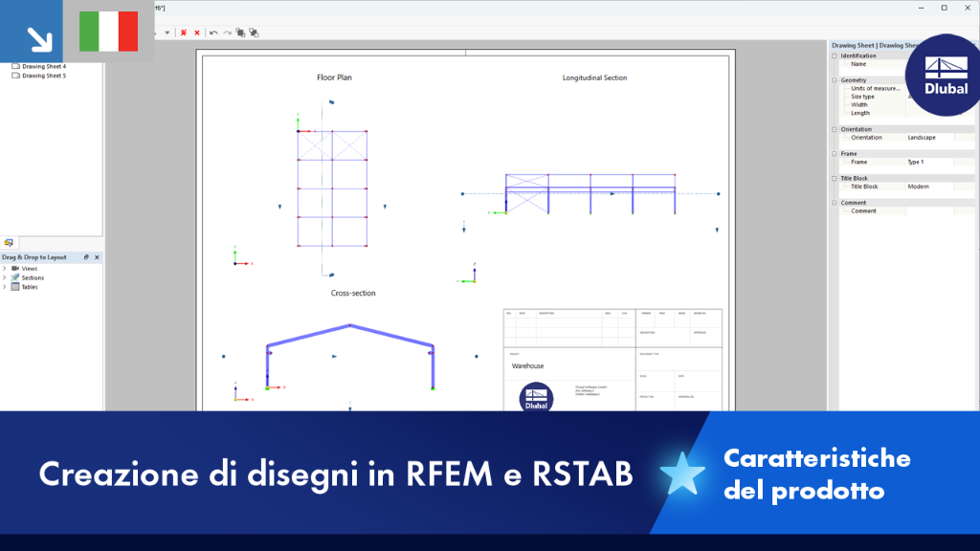Click the XY axis gizmo beside floor plan

tap(242, 256)
